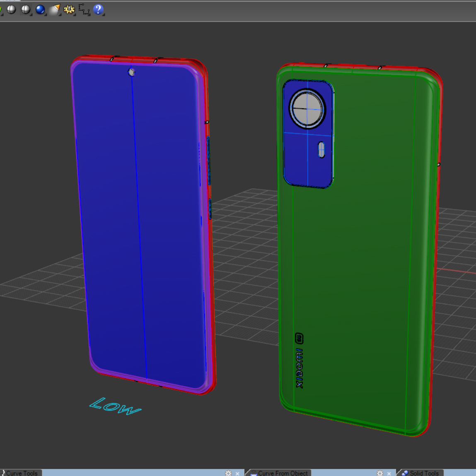Open Options via the yellow gear icon
The height and width of the screenshot is (476, 476).
(69, 9)
